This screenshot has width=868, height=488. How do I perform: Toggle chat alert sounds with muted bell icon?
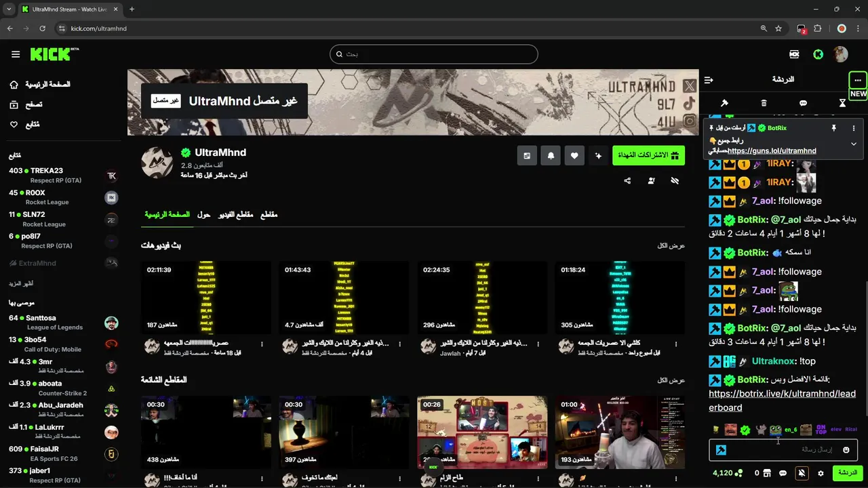point(802,473)
